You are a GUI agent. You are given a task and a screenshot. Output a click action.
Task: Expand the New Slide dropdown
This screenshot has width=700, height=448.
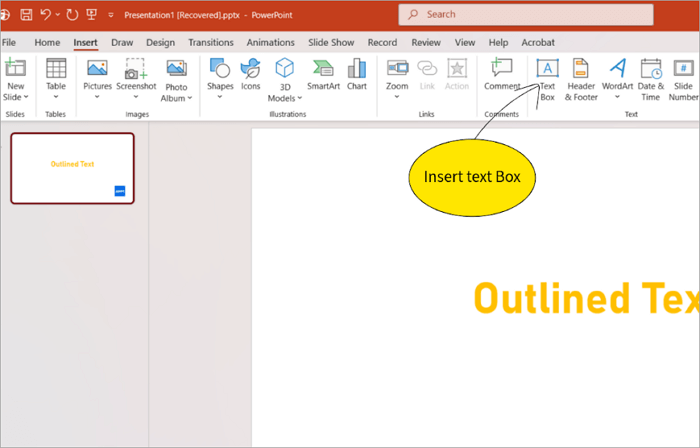click(16, 97)
